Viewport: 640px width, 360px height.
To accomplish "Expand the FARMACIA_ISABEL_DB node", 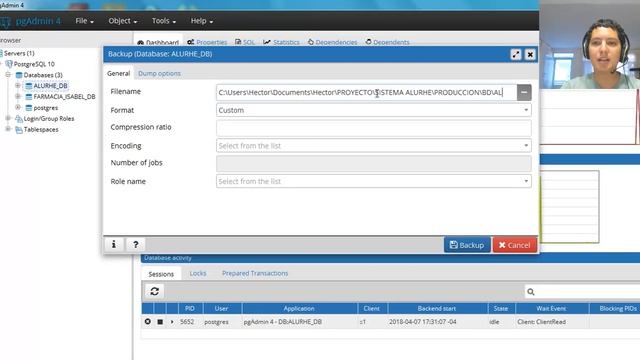I will (x=18, y=96).
